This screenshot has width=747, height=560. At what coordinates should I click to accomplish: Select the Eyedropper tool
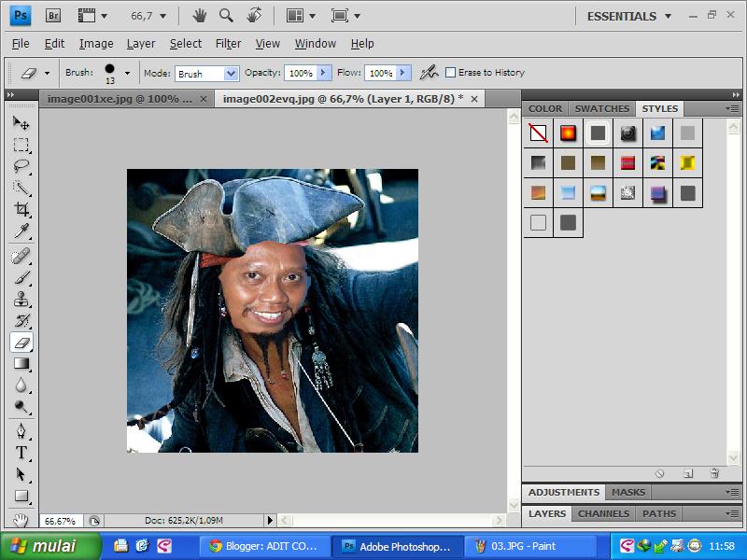point(21,231)
